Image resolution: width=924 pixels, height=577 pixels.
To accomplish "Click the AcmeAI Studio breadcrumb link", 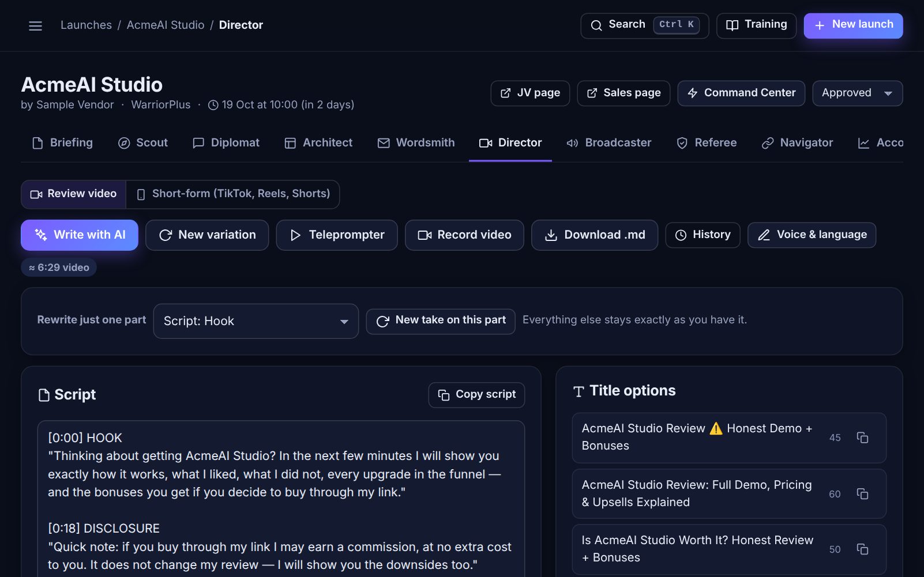I will pos(166,25).
